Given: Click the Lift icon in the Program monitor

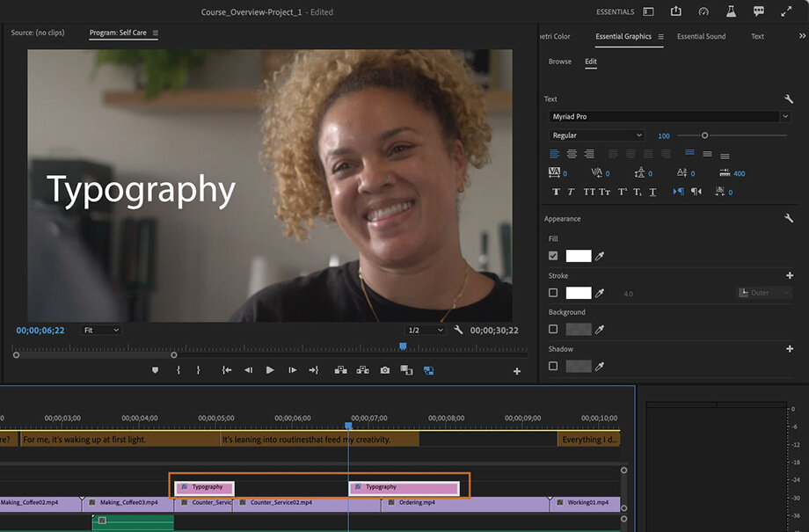Looking at the screenshot, I should coord(339,370).
